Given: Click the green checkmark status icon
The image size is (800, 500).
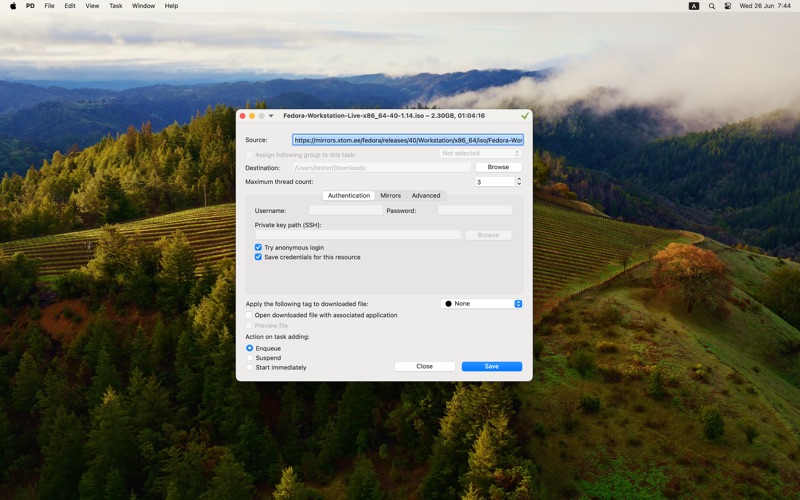Looking at the screenshot, I should pos(524,116).
